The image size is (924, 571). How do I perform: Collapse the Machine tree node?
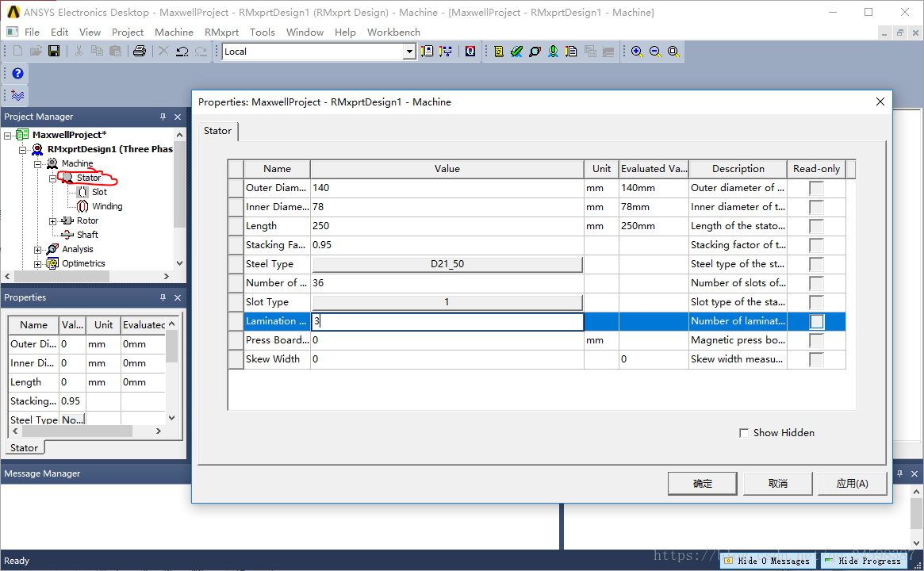click(37, 164)
